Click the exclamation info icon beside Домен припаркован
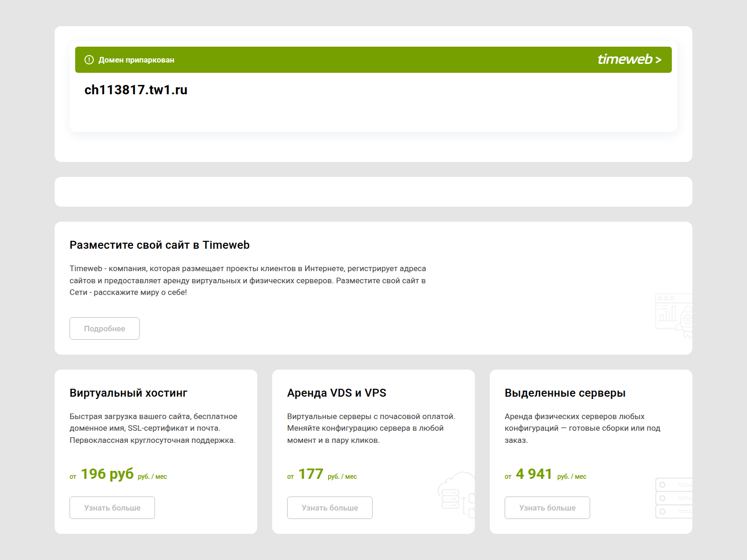This screenshot has width=747, height=560. [89, 60]
